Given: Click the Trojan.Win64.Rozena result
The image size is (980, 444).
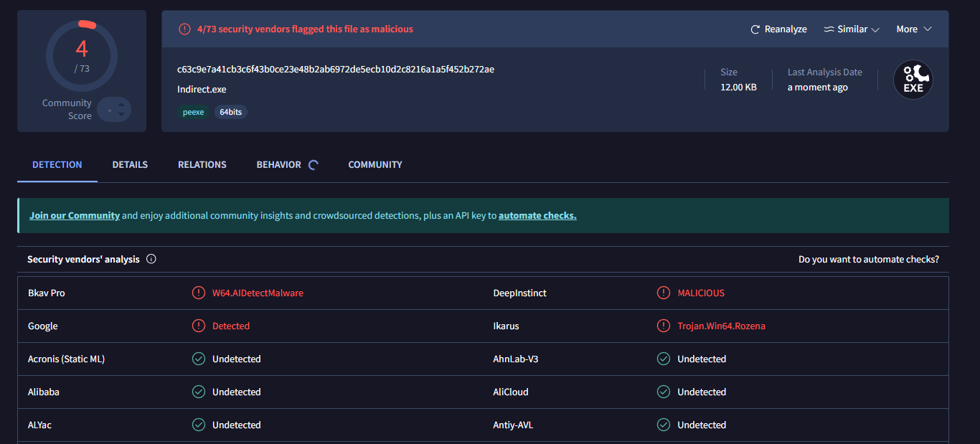Looking at the screenshot, I should (x=722, y=326).
